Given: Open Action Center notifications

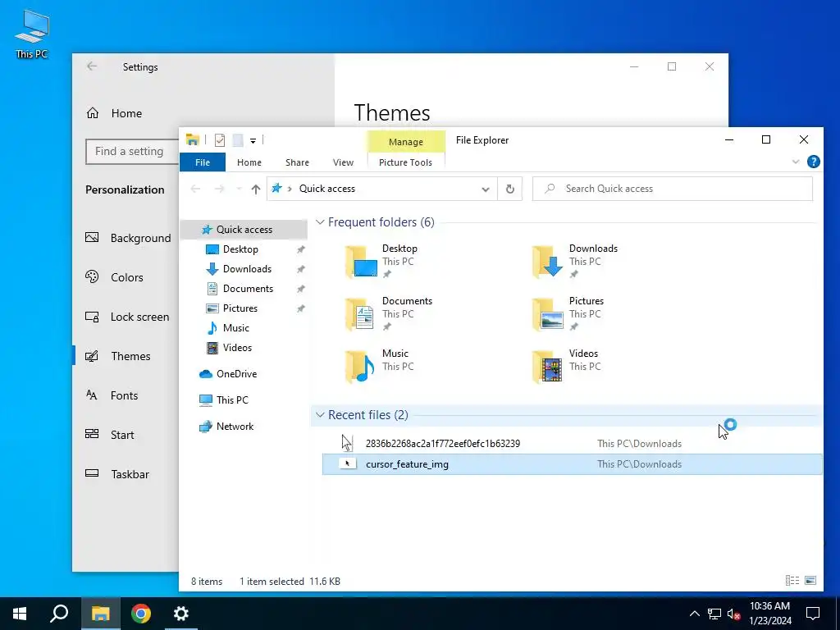Looking at the screenshot, I should point(813,614).
